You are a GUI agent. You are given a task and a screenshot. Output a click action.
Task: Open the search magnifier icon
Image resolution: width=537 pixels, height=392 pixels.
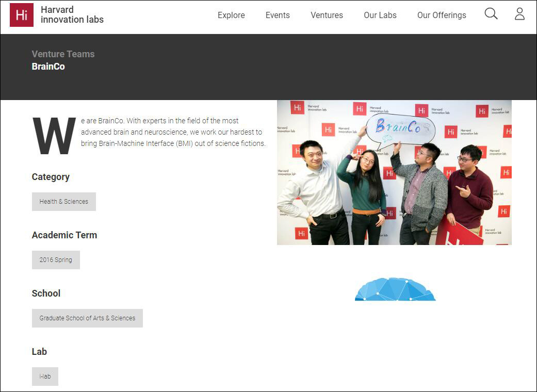click(x=491, y=14)
